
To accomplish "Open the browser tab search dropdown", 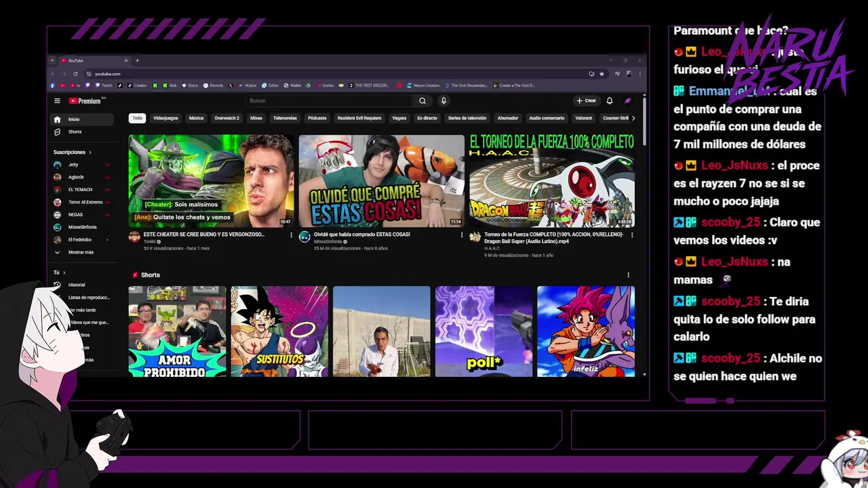I will tap(52, 60).
